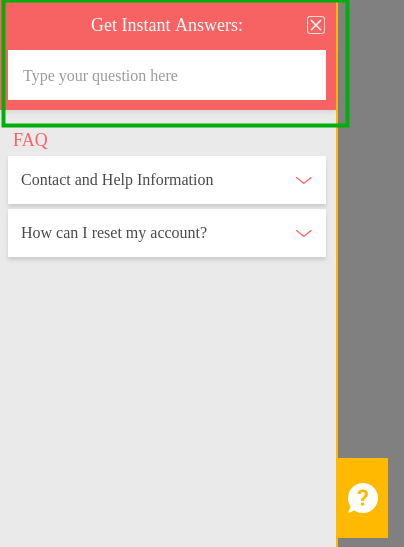The height and width of the screenshot is (547, 404).
Task: Expand the Contact and Help Information chevron
Action: (304, 180)
